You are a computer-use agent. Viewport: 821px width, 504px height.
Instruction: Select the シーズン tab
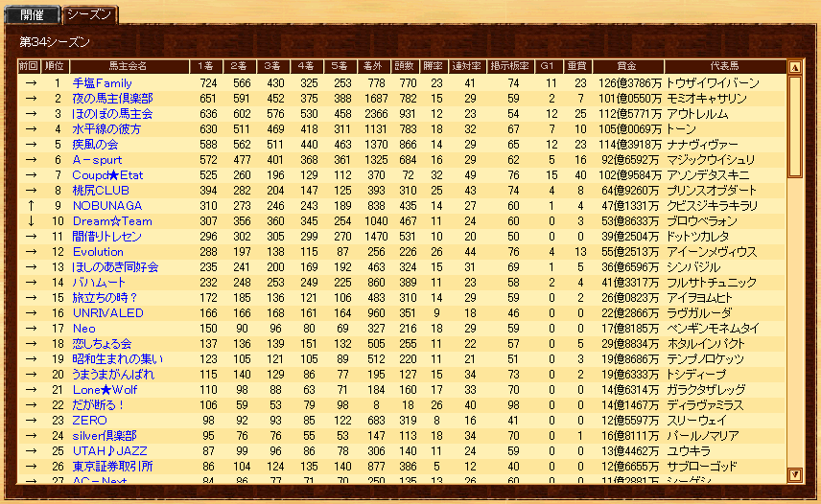tap(90, 14)
